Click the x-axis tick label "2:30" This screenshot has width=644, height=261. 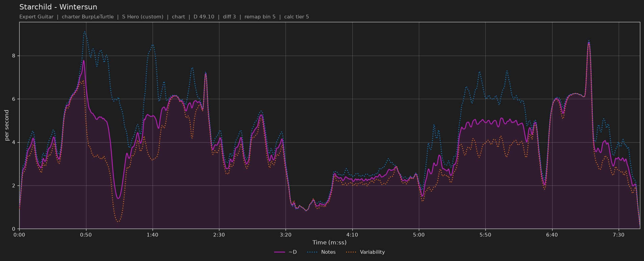[219, 235]
